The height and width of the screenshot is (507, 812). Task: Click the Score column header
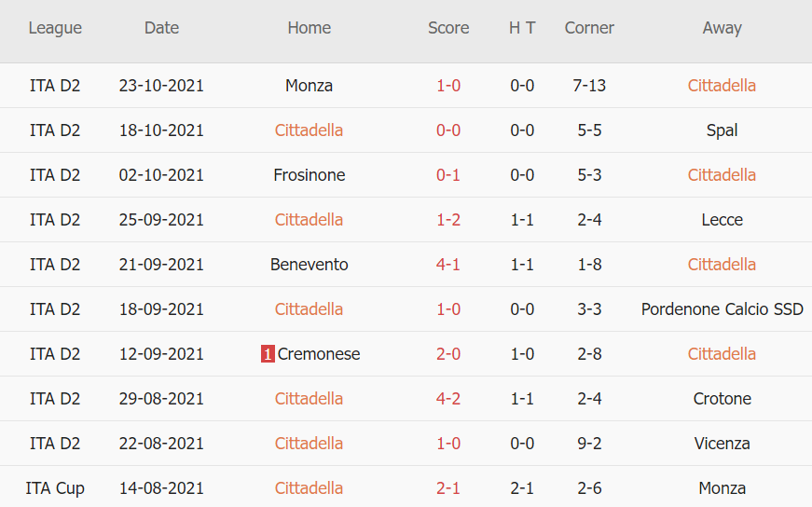(x=448, y=28)
